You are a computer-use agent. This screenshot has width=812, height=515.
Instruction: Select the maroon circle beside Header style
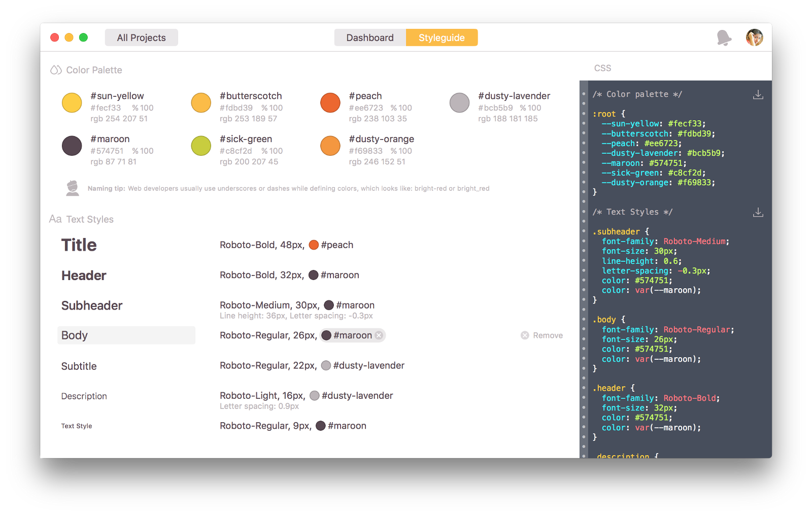coord(314,275)
